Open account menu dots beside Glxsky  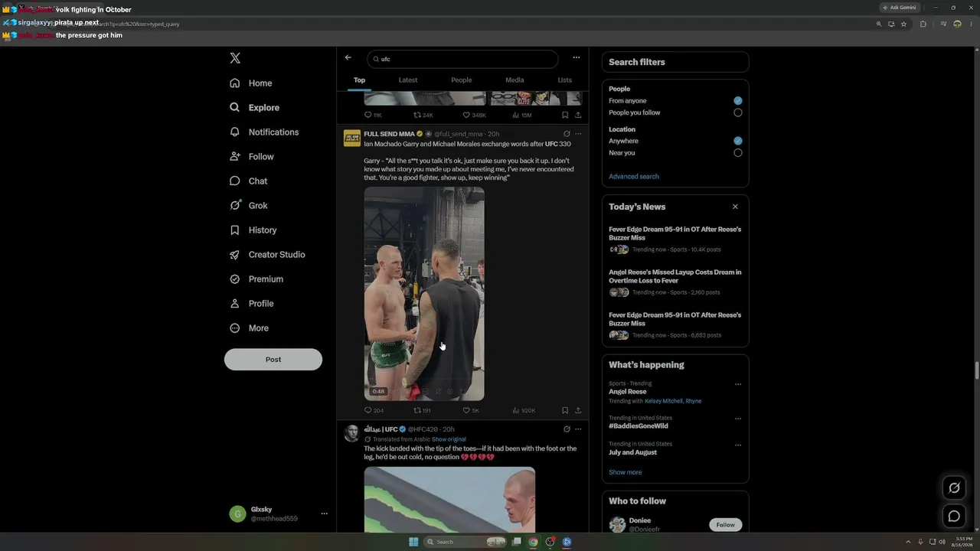[x=325, y=514]
